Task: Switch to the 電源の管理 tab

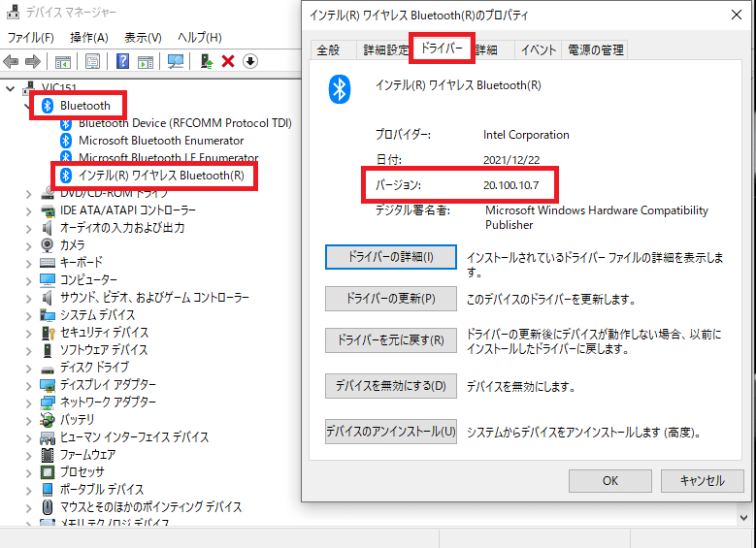Action: (596, 49)
